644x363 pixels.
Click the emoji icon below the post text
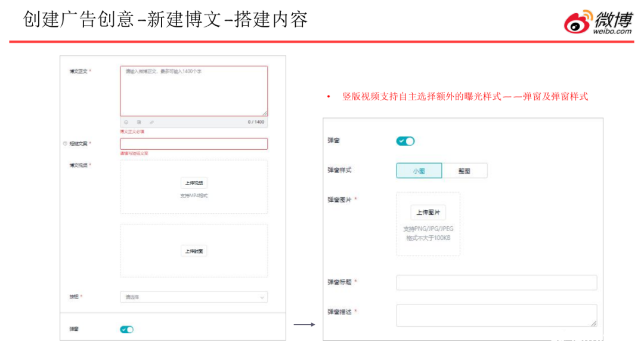point(126,122)
